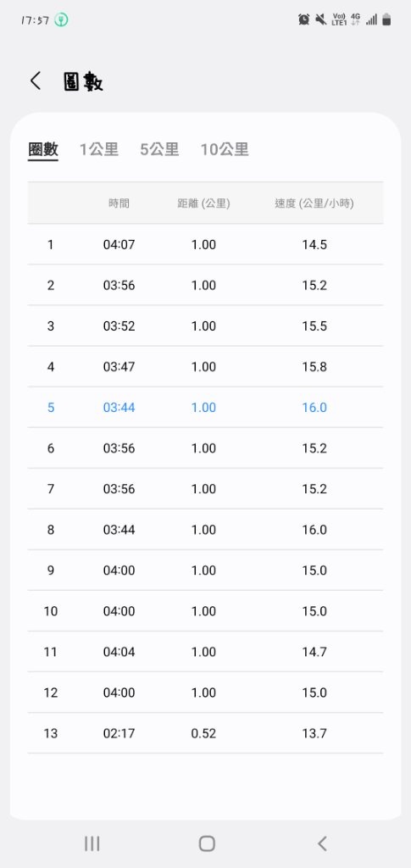The width and height of the screenshot is (411, 868).
Task: Switch to the 10公里 tab
Action: (x=225, y=149)
